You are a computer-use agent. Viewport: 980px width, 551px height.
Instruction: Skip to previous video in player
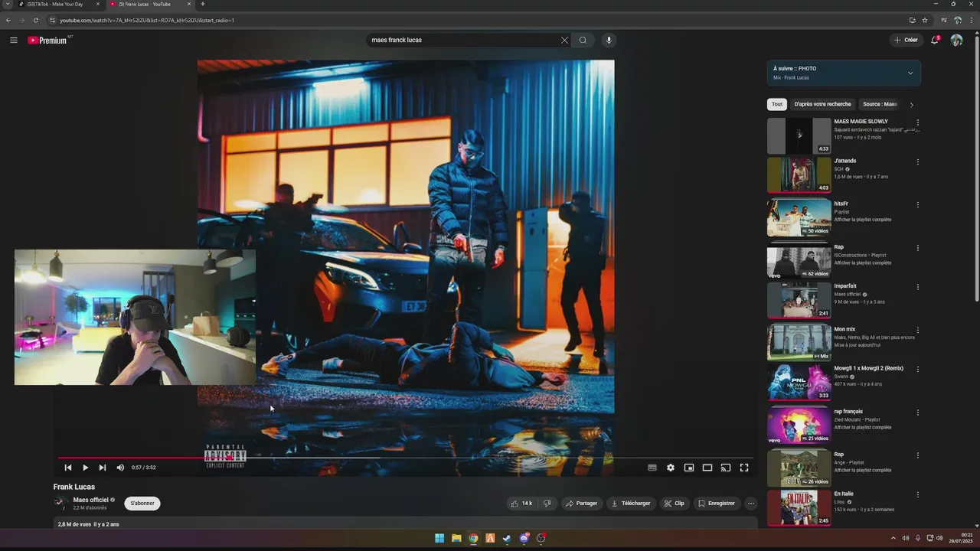click(x=68, y=468)
